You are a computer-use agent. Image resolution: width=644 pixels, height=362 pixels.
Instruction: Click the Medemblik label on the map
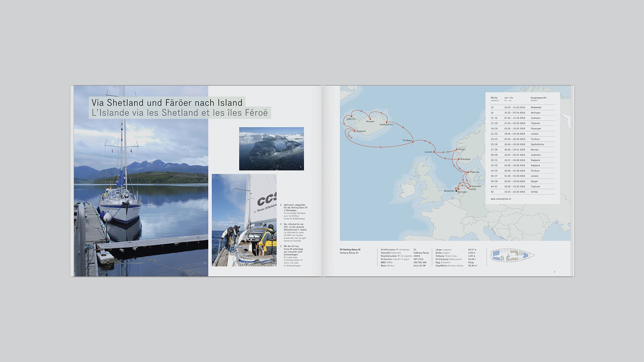(449, 191)
